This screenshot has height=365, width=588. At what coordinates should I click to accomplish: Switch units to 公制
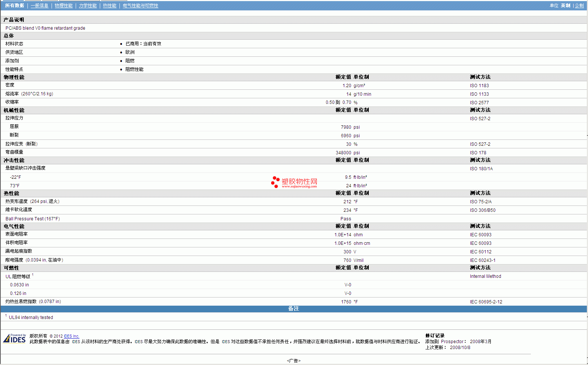[579, 6]
